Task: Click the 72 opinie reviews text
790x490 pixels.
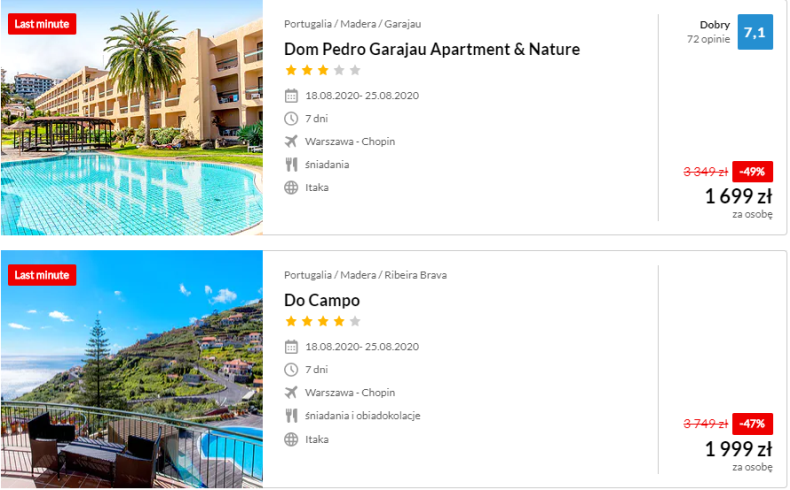Action: tap(708, 39)
